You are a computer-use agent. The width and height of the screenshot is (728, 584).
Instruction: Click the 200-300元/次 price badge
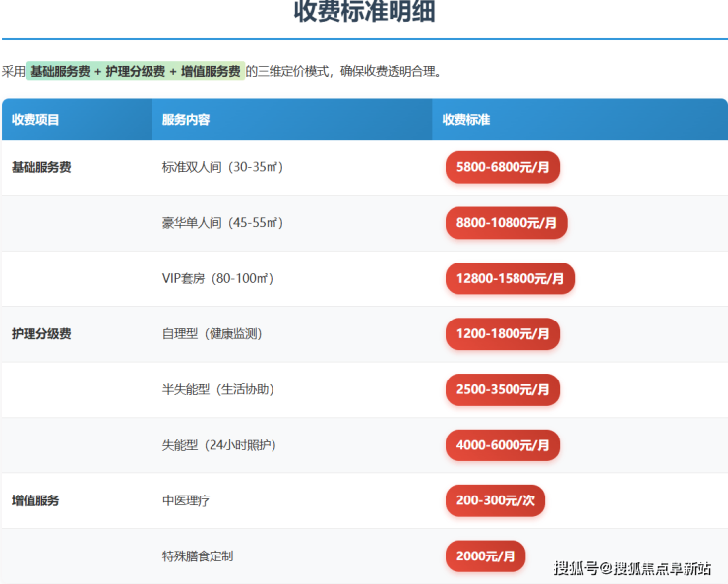tap(495, 500)
